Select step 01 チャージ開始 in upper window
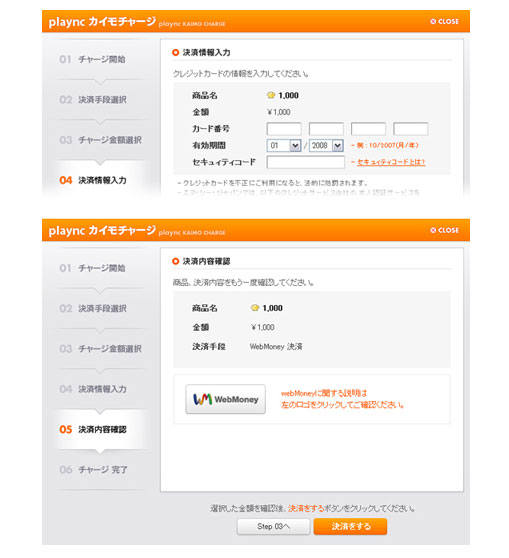This screenshot has height=558, width=509. [93, 59]
